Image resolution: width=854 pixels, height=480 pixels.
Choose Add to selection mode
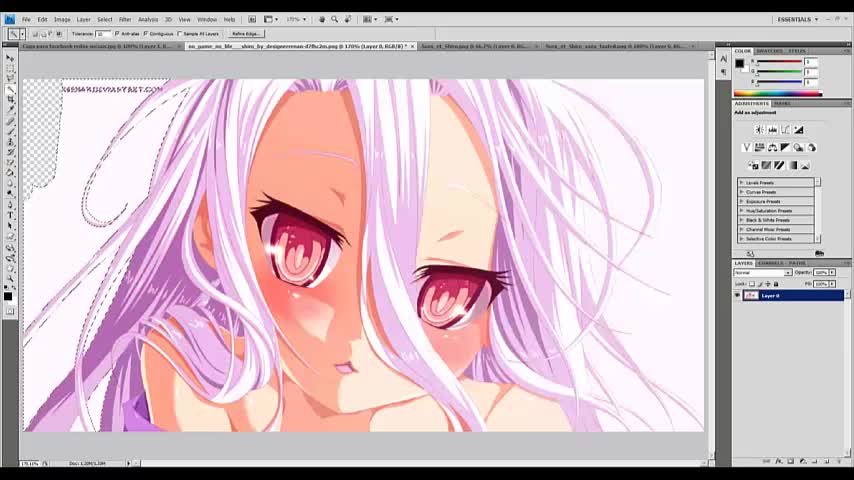point(42,34)
